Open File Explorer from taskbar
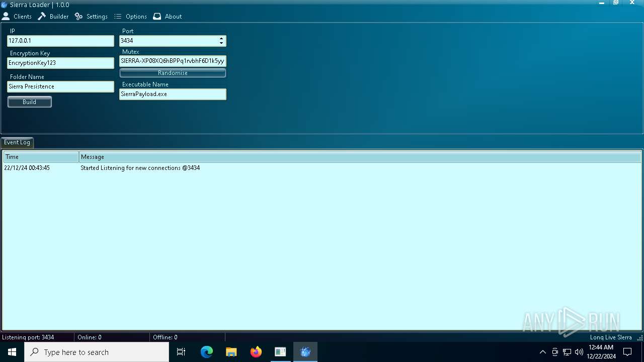This screenshot has height=362, width=644. coord(231,352)
